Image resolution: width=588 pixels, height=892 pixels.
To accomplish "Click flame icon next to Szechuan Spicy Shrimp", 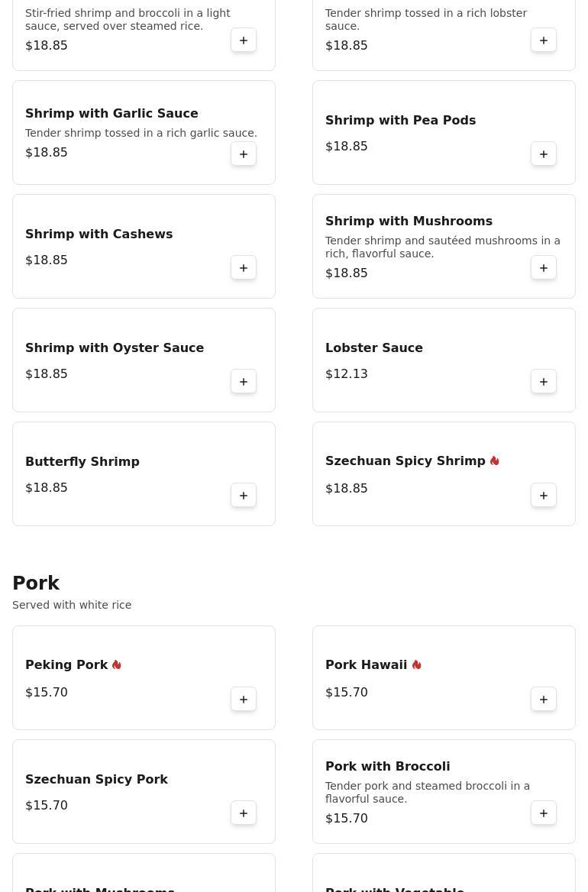I will 495,461.
